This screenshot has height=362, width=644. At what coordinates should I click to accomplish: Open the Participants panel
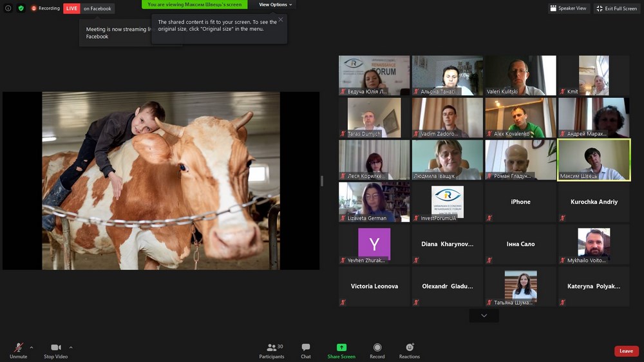point(271,348)
